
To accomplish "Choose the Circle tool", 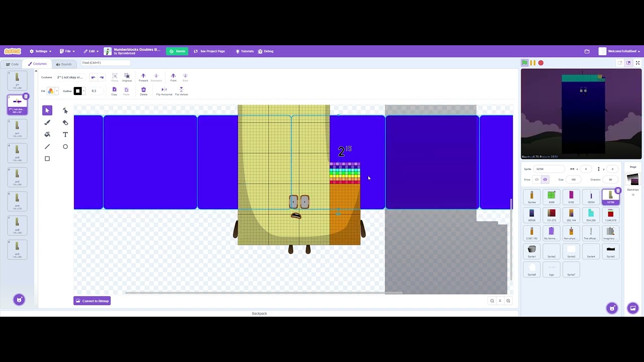I will pos(65,147).
